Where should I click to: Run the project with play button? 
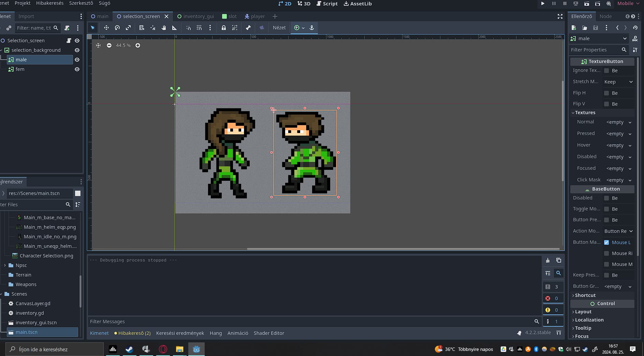point(543,3)
